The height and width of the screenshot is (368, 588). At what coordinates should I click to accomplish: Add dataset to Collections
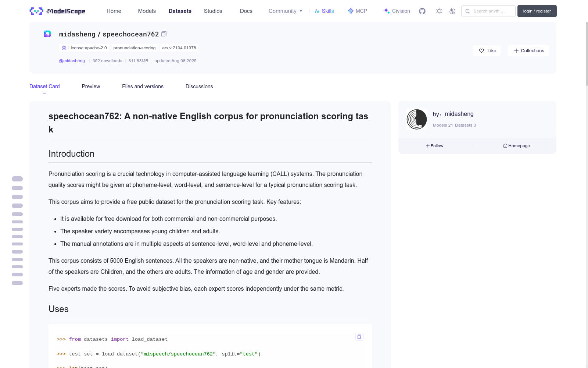click(528, 51)
